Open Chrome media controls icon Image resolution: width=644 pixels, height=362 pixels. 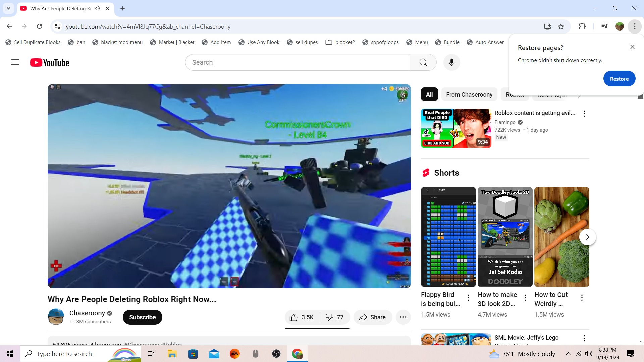(x=604, y=26)
